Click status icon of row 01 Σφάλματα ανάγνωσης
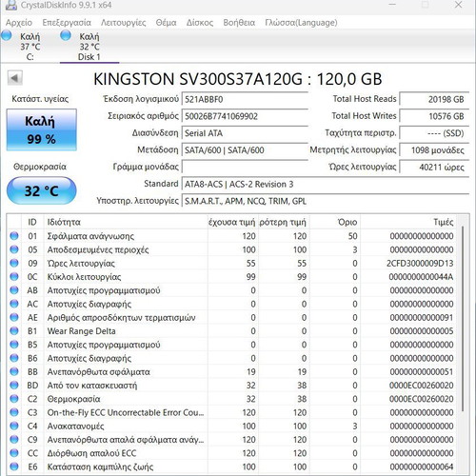This screenshot has width=476, height=476. (x=14, y=236)
